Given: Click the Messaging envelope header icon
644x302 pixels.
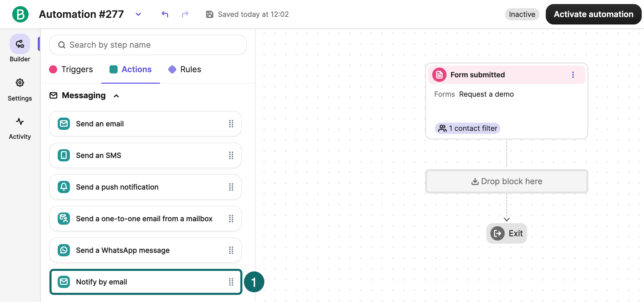Looking at the screenshot, I should coord(53,95).
